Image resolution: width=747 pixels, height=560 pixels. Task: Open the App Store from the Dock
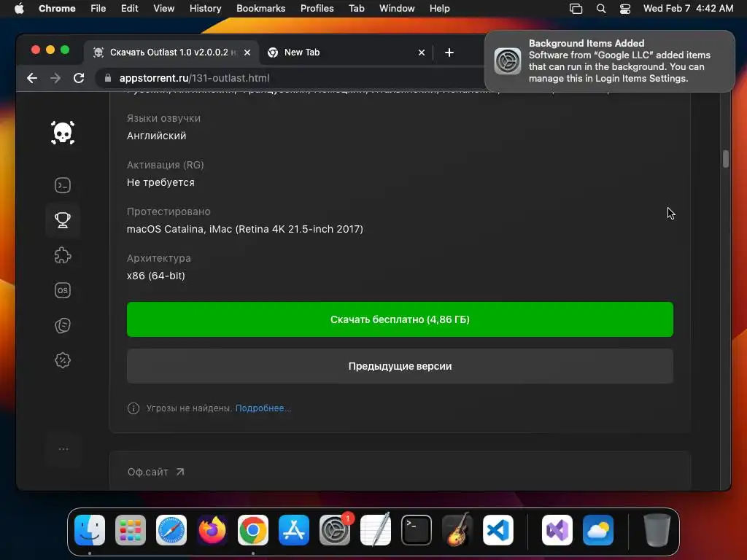tap(294, 530)
